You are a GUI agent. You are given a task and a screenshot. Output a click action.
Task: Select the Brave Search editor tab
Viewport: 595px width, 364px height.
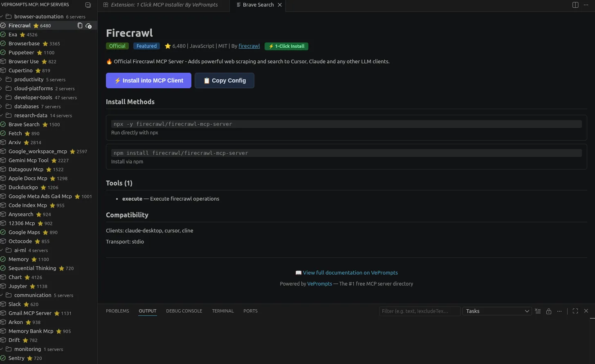click(x=258, y=5)
